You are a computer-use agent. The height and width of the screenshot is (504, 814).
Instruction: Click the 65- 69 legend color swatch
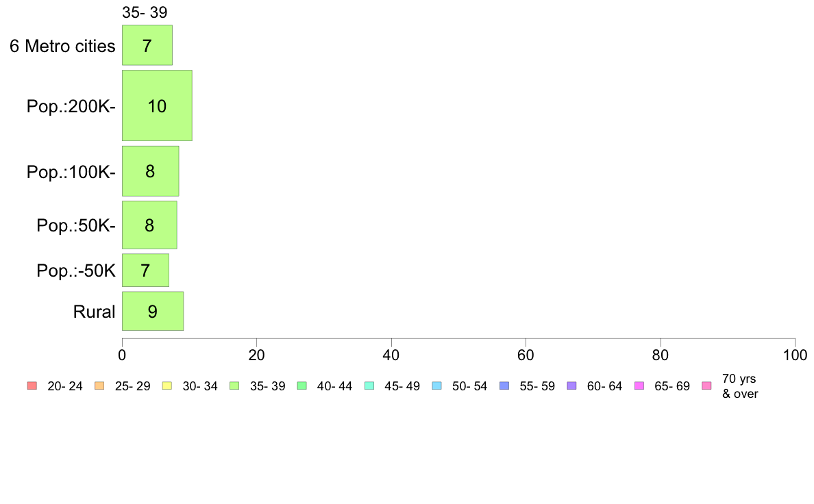pyautogui.click(x=639, y=386)
